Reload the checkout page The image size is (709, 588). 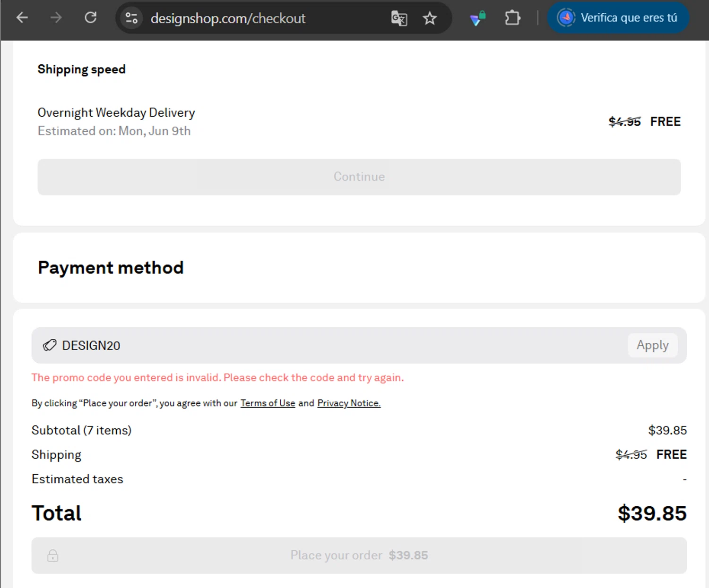90,18
